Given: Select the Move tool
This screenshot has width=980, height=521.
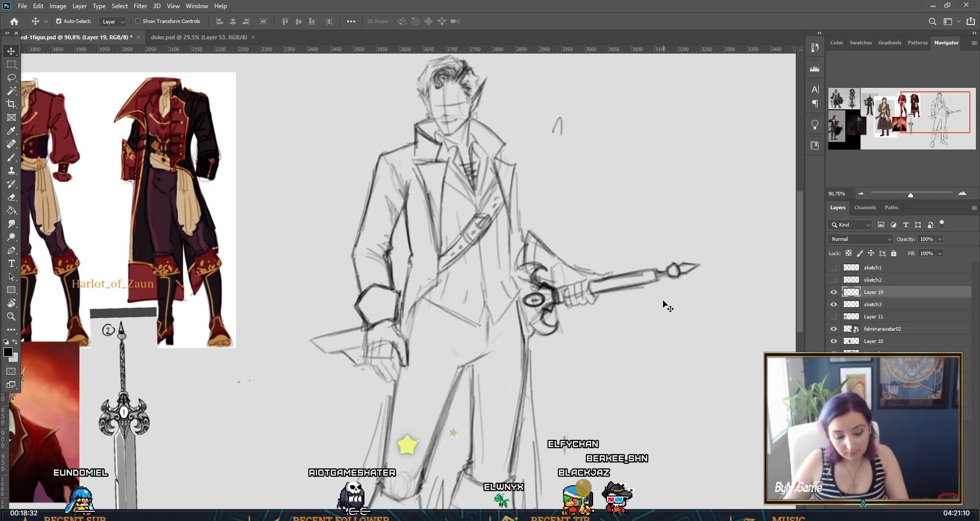Looking at the screenshot, I should [x=11, y=51].
